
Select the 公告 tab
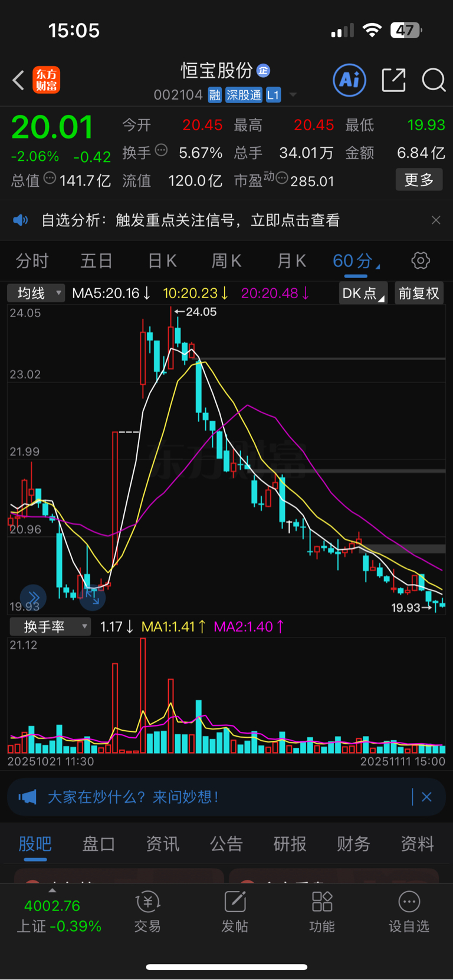click(226, 844)
